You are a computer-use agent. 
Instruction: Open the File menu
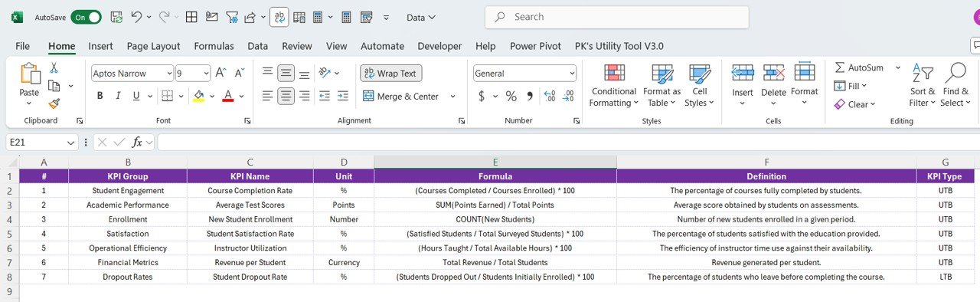click(22, 46)
